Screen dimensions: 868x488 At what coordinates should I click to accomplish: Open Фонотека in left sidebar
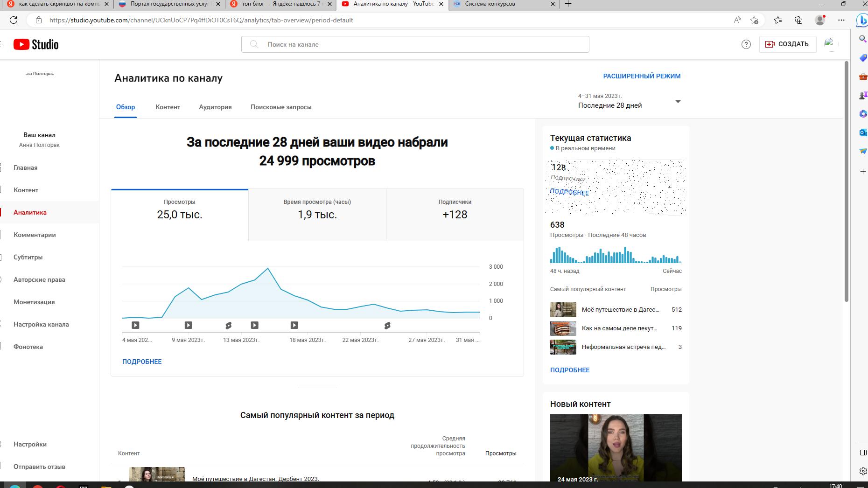point(49,347)
